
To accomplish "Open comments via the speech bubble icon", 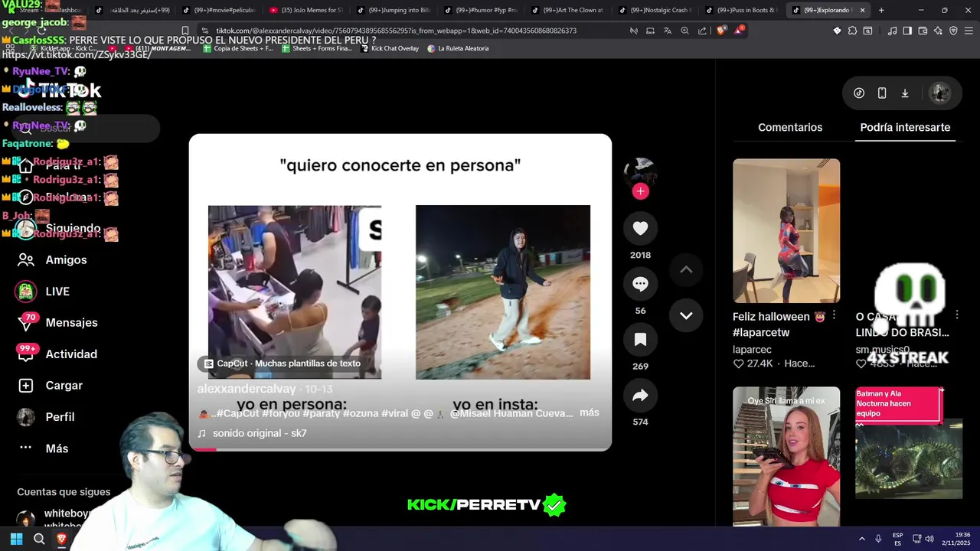I will (x=641, y=284).
